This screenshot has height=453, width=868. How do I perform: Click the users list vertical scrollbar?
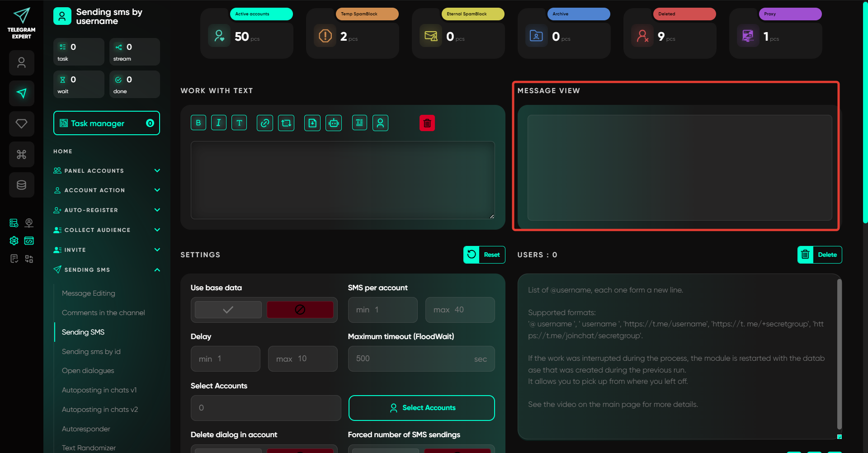coord(839,353)
